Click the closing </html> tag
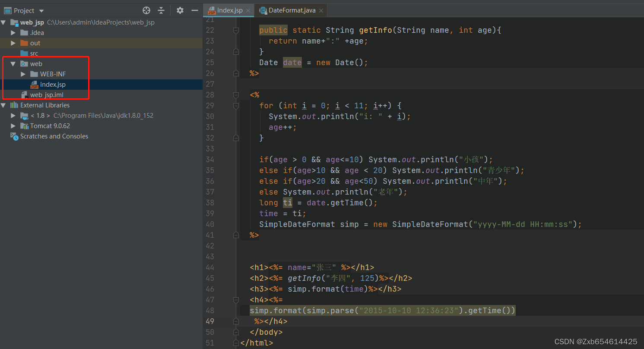 [x=257, y=343]
